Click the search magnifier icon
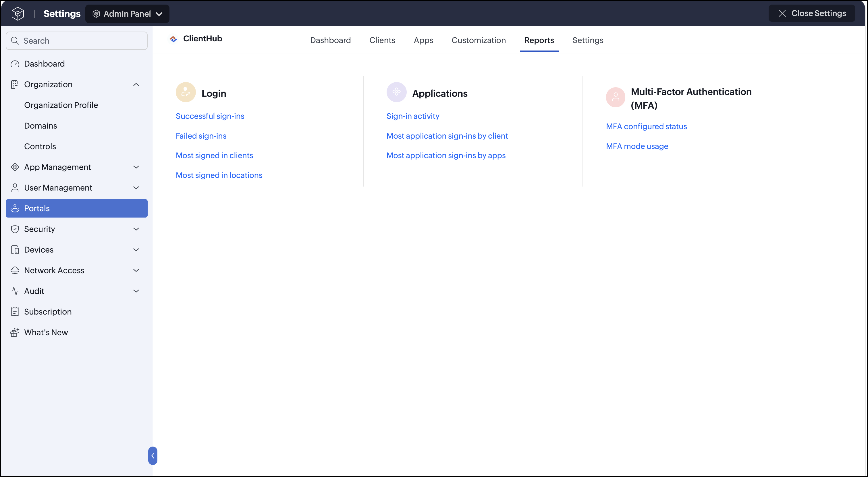The image size is (868, 477). [15, 41]
